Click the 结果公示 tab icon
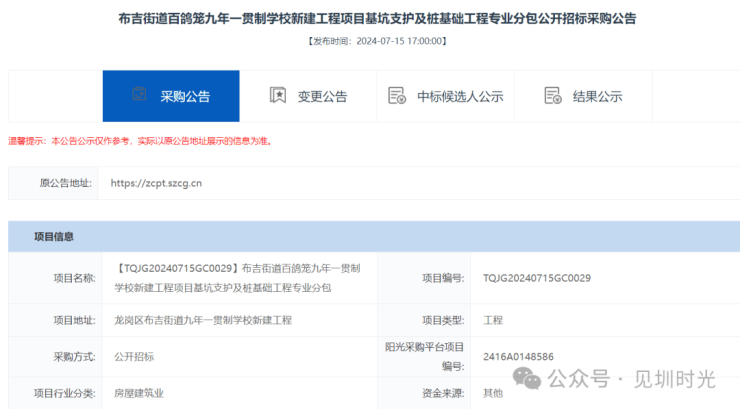The width and height of the screenshot is (740, 409). click(x=552, y=96)
